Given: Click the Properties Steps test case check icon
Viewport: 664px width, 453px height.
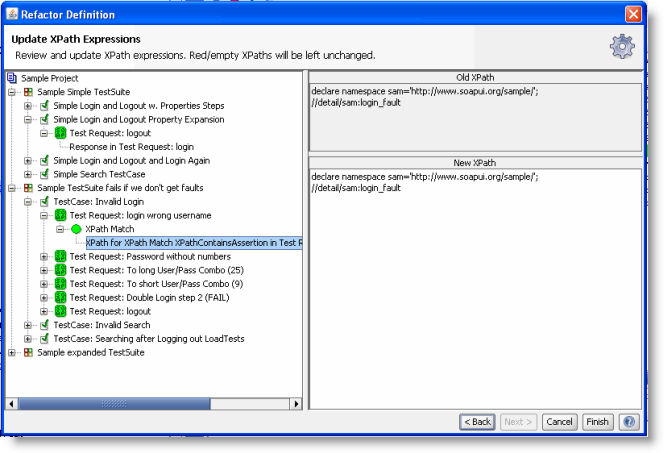Looking at the screenshot, I should pos(44,105).
